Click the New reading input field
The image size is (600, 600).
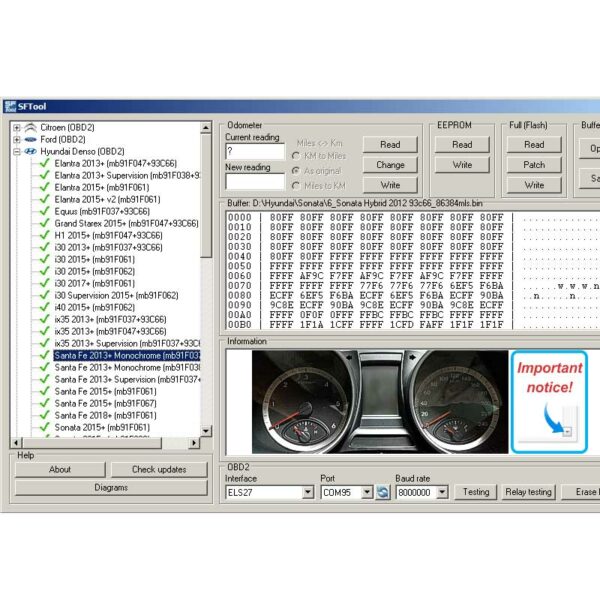[255, 182]
